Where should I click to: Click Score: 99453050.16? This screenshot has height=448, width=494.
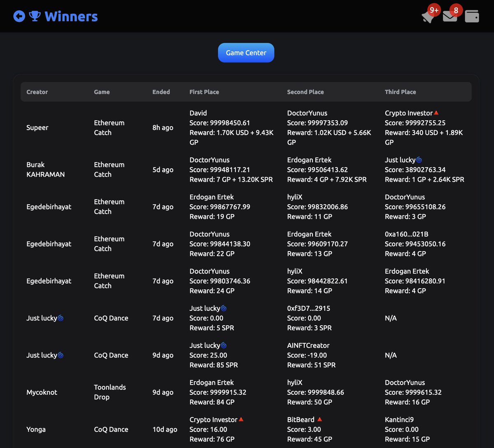[415, 244]
